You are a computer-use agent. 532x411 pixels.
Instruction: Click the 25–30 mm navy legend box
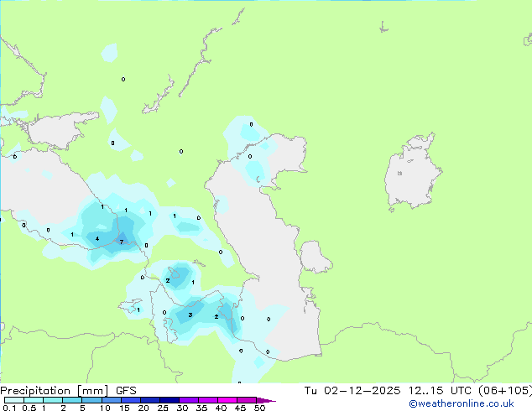170,400
